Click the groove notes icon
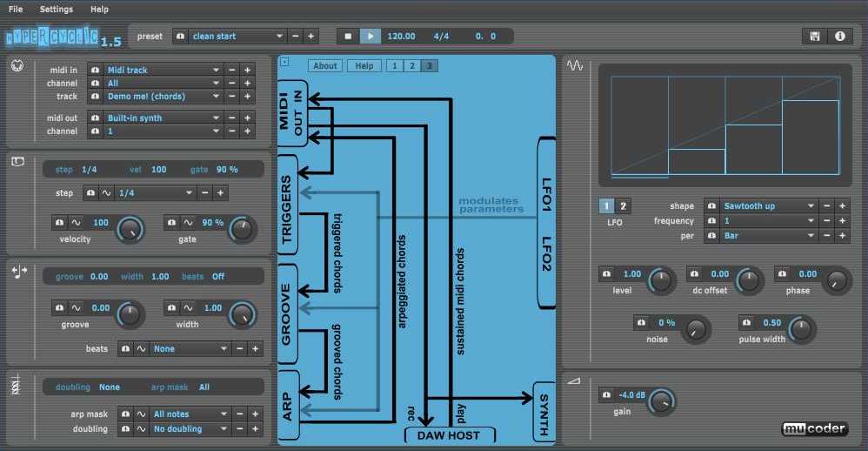 coord(19,272)
